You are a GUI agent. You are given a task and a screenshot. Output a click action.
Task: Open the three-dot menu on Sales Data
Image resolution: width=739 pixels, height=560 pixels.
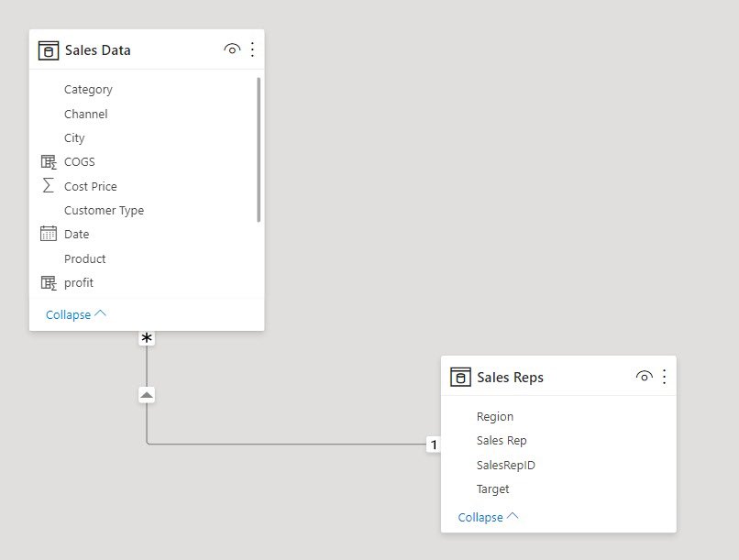pos(252,49)
